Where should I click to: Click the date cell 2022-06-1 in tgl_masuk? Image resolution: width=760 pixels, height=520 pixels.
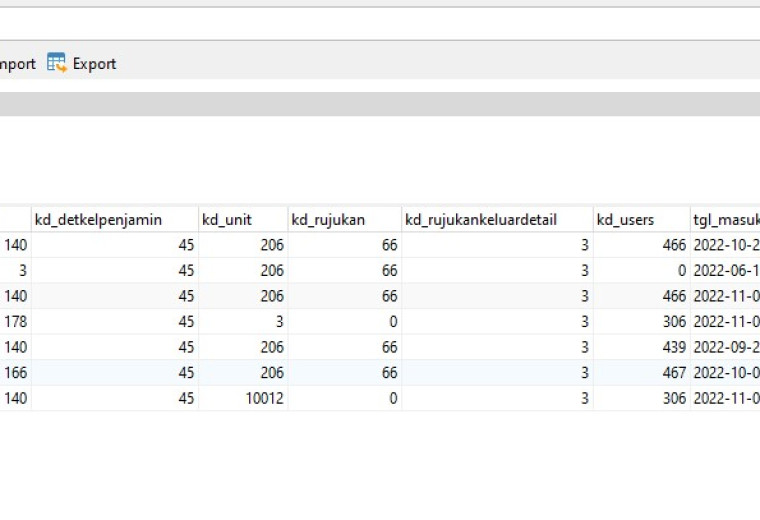coord(725,270)
